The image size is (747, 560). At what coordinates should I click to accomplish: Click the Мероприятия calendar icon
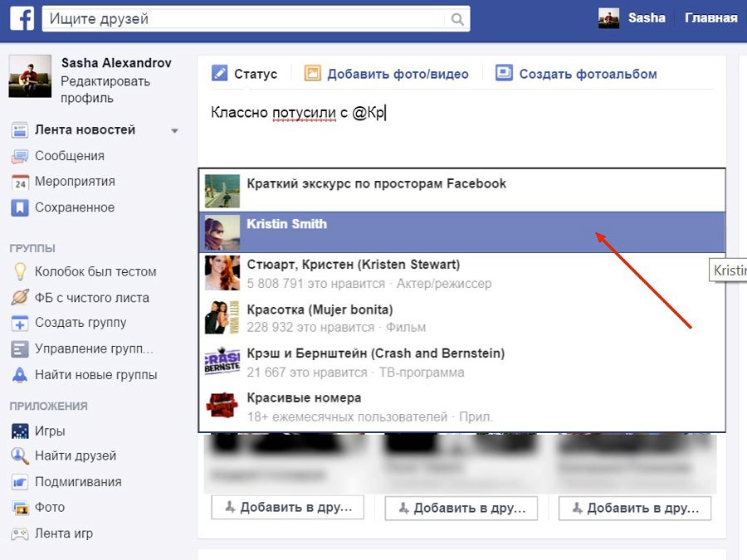(x=20, y=182)
